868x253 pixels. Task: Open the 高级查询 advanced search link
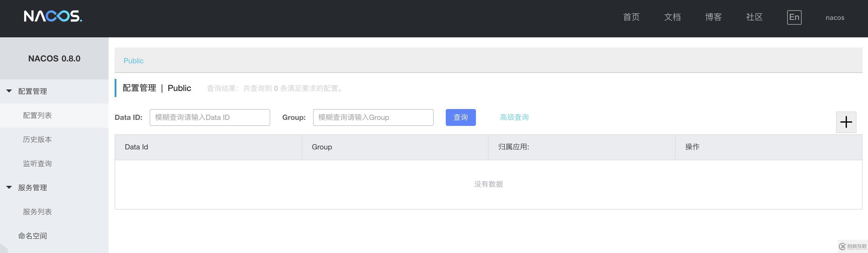pos(514,117)
